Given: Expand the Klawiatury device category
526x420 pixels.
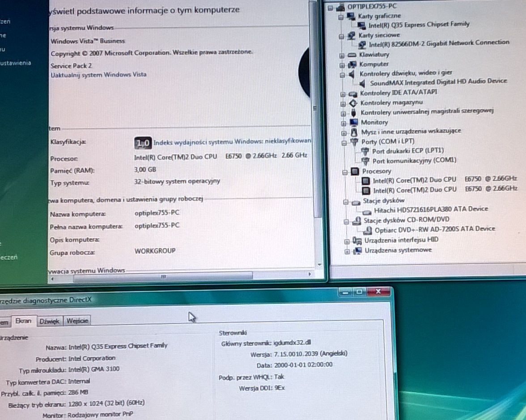Looking at the screenshot, I should coord(342,55).
